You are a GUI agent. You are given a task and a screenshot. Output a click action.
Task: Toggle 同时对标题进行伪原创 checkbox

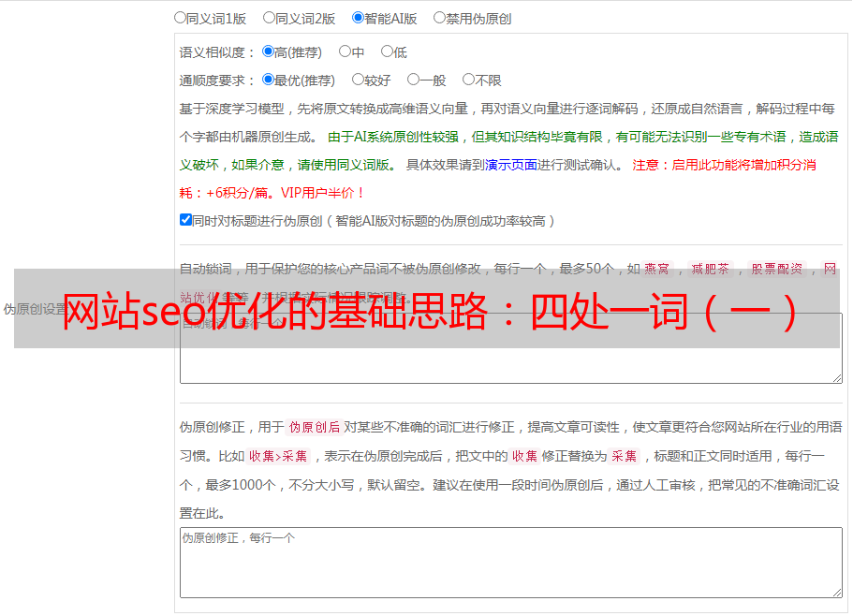point(185,220)
